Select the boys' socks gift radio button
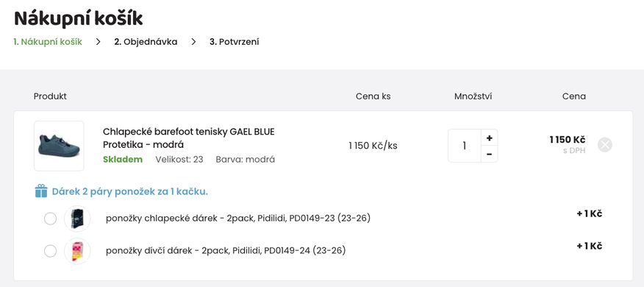The height and width of the screenshot is (287, 644). 50,219
